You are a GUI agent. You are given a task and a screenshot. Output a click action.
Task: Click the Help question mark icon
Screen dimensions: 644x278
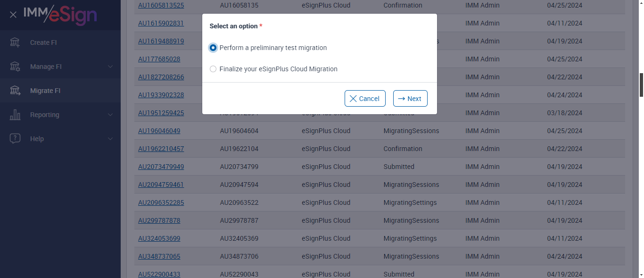[x=15, y=139]
